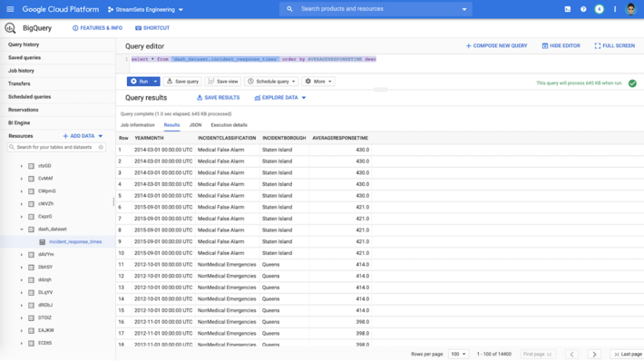
Task: Click the CvMAf dataset icon
Action: click(x=31, y=179)
